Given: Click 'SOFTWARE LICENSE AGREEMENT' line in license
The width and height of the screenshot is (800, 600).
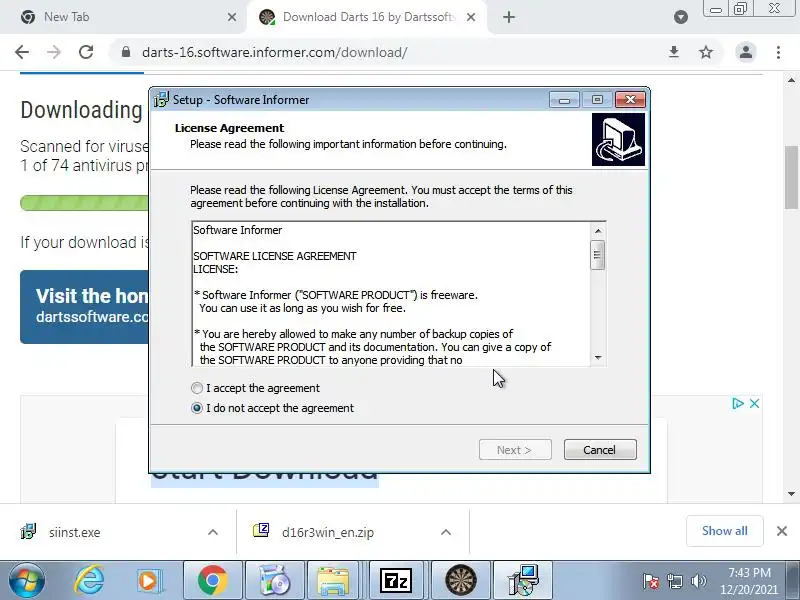Looking at the screenshot, I should pyautogui.click(x=274, y=256).
